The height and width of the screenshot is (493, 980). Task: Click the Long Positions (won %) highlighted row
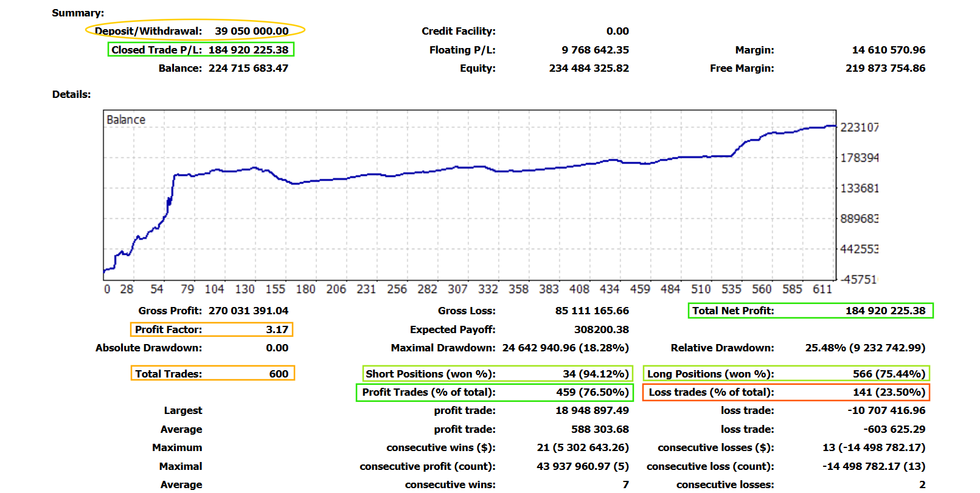(x=786, y=374)
